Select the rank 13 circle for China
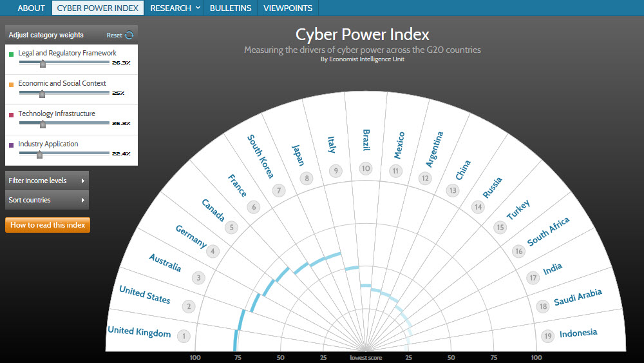 453,190
